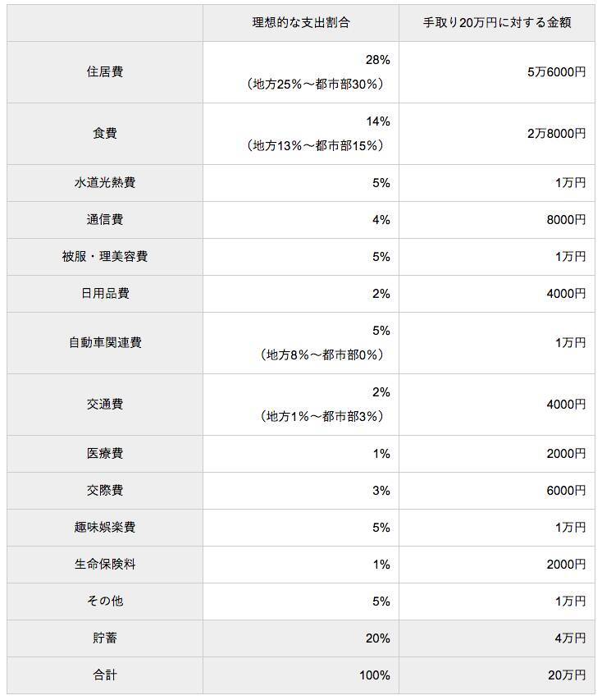Viewport: 602px width, 700px height.
Task: Click the 住居費 row label
Action: (x=105, y=72)
